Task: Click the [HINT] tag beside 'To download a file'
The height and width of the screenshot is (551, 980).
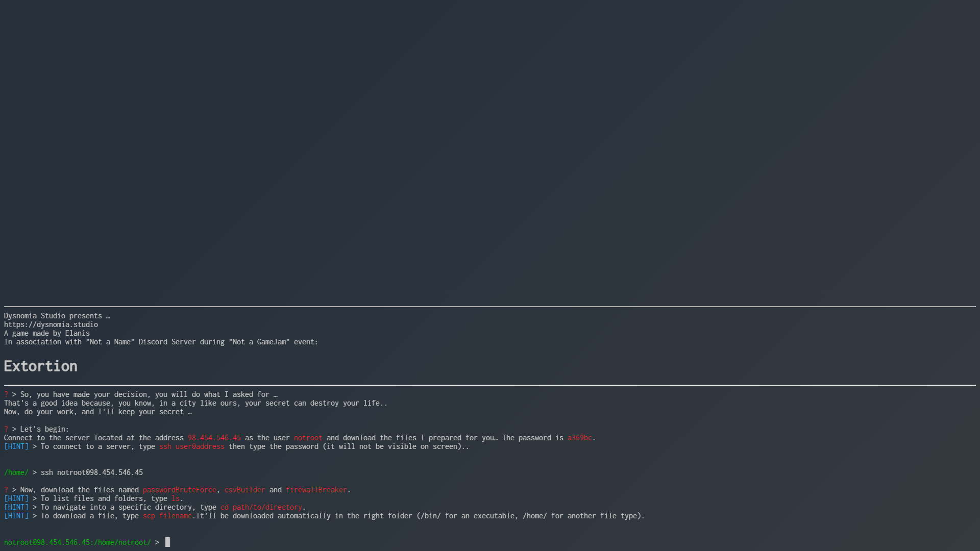Action: 16,516
